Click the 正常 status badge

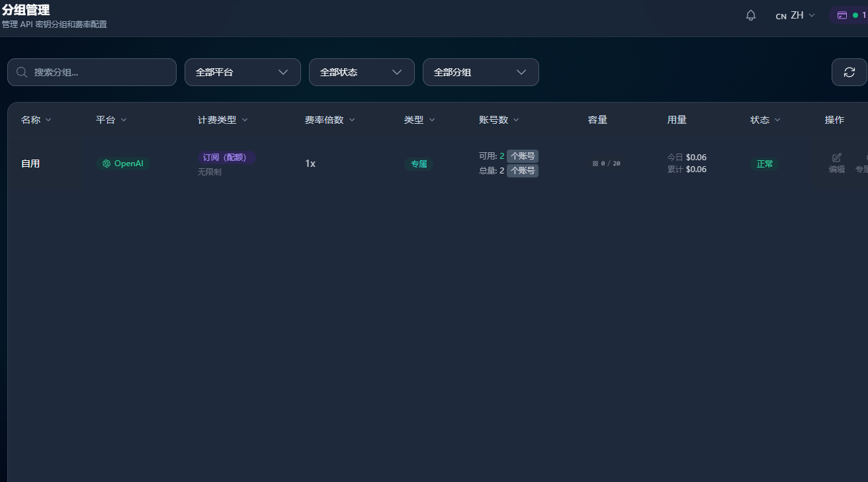coord(765,164)
